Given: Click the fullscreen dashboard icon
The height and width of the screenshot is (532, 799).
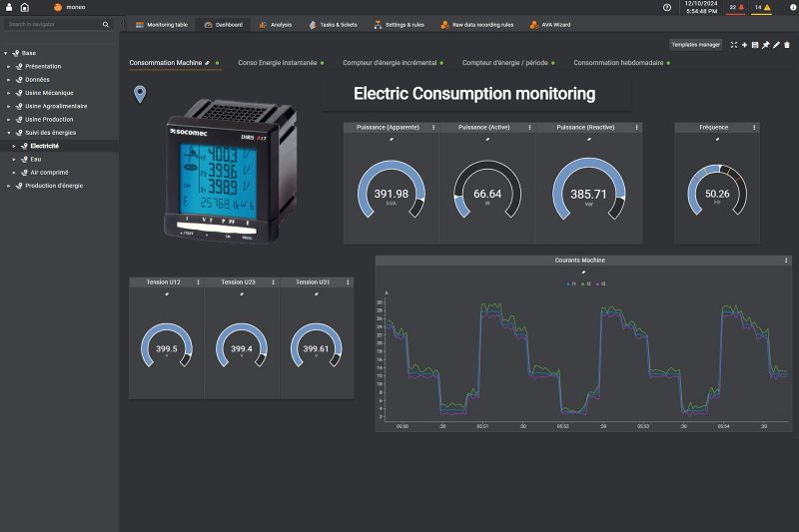Looking at the screenshot, I should pos(734,45).
